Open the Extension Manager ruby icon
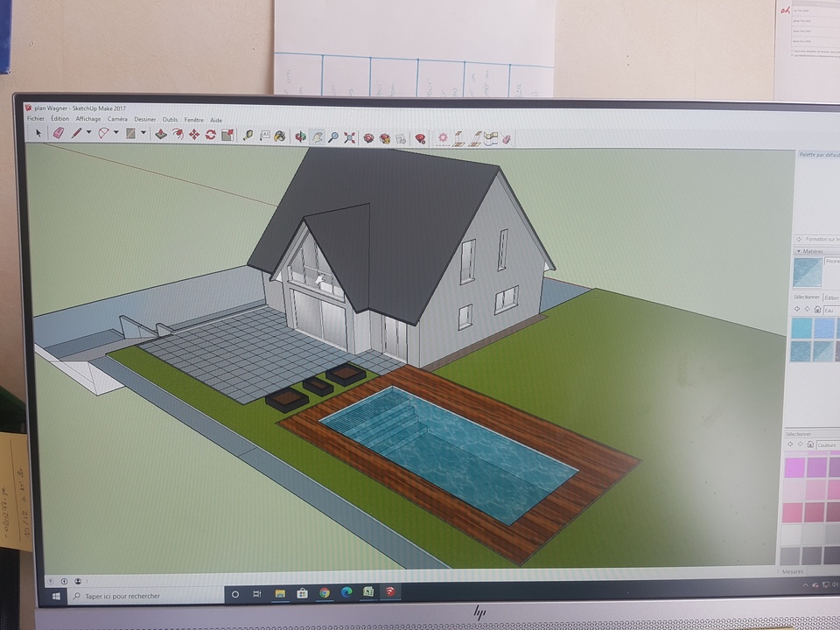Image resolution: width=840 pixels, height=630 pixels. (421, 139)
